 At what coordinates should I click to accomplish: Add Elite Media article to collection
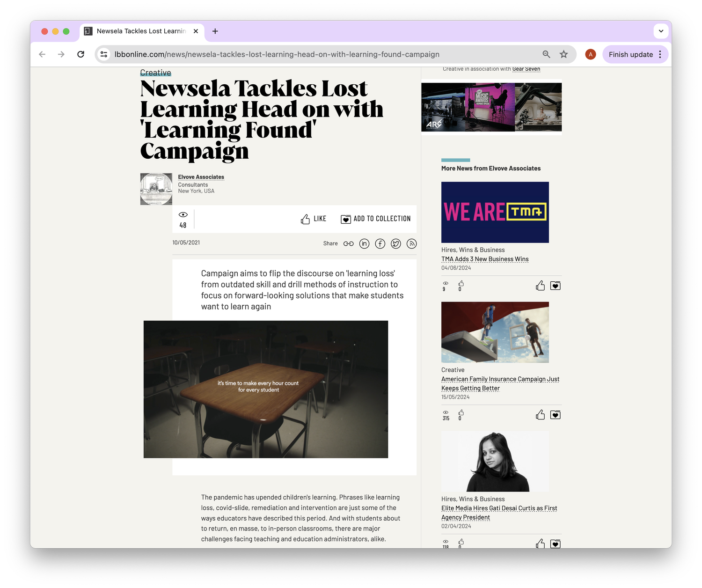click(556, 544)
